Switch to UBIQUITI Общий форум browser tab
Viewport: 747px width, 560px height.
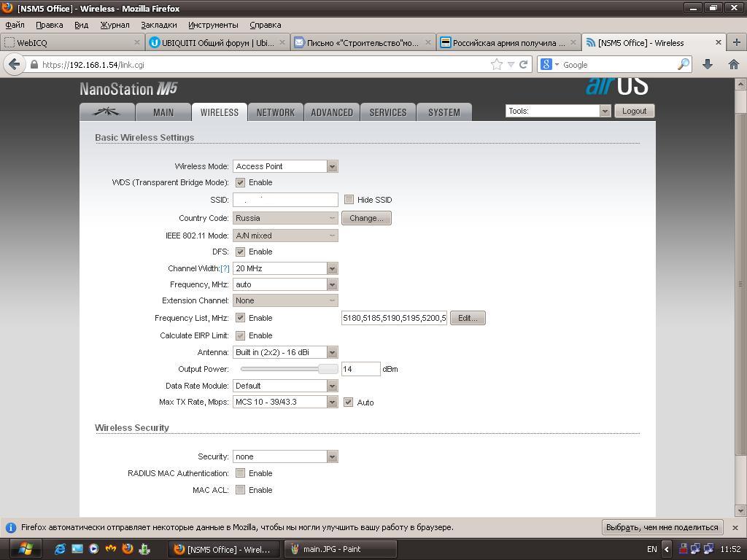pos(218,42)
